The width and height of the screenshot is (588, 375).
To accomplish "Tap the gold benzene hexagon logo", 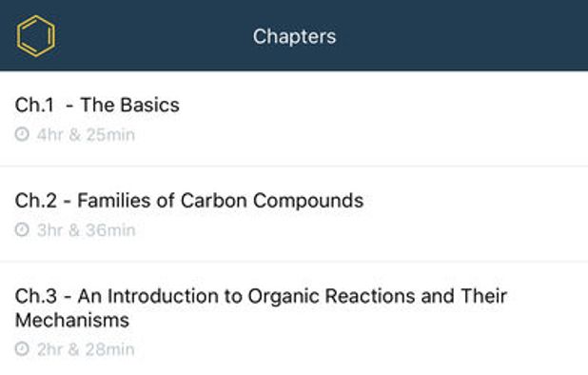I will pos(36,36).
